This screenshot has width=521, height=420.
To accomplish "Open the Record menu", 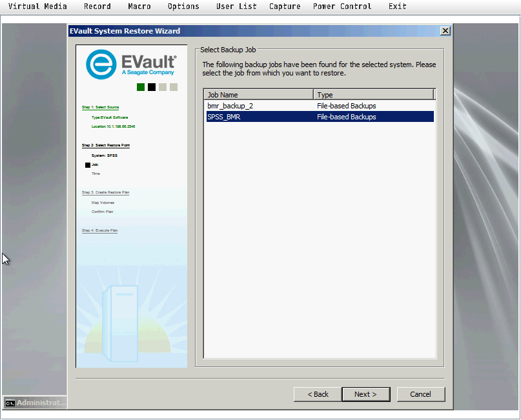I will 97,6.
